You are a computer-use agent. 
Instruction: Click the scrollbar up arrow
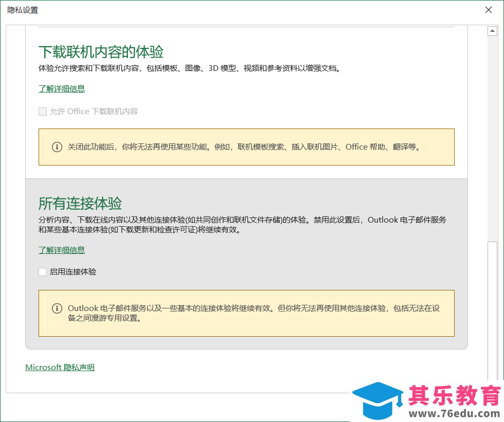tap(492, 31)
